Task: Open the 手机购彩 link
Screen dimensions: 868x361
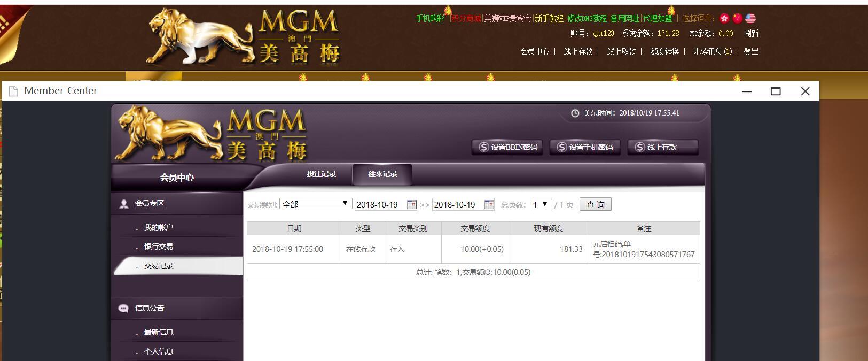Action: coord(430,18)
